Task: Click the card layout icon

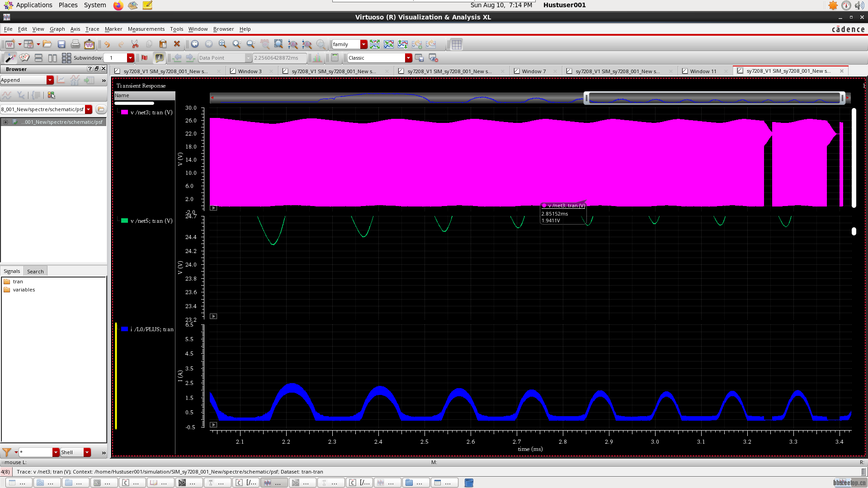Action: pos(24,58)
